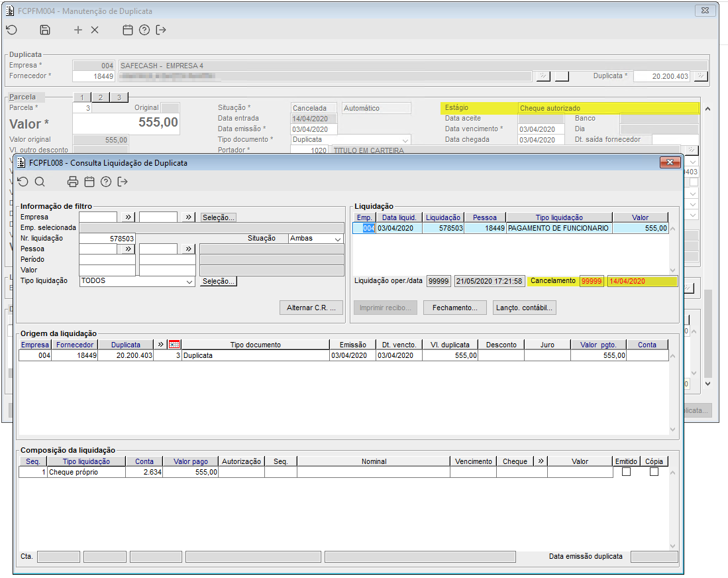Click the red grid icon in the Origem header

[174, 344]
